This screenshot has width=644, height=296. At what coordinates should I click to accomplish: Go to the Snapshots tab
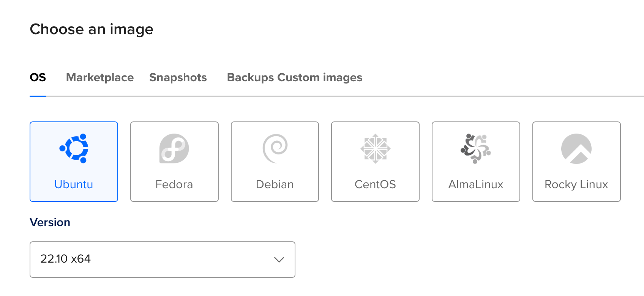point(178,77)
